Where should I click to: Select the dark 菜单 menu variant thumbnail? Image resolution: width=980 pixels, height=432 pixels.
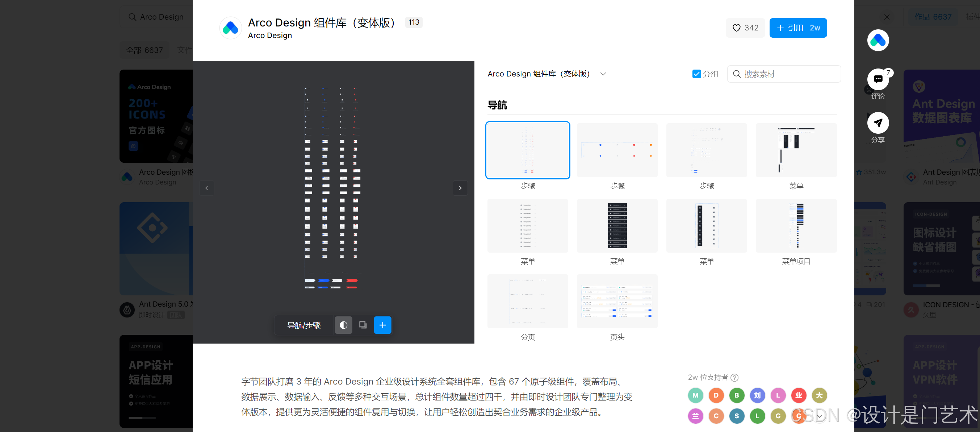point(617,226)
